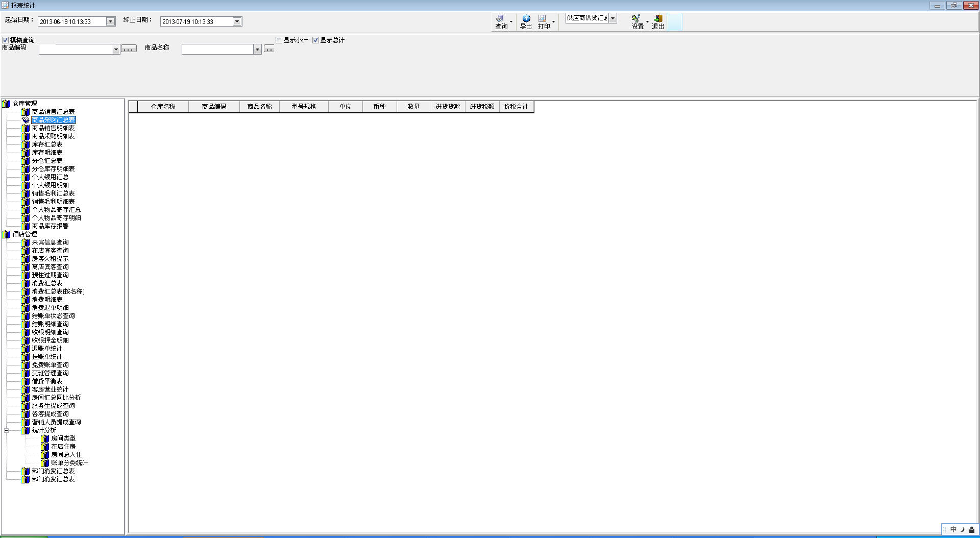Click the moon icon in the tray bar
This screenshot has width=980, height=538.
pos(963,530)
